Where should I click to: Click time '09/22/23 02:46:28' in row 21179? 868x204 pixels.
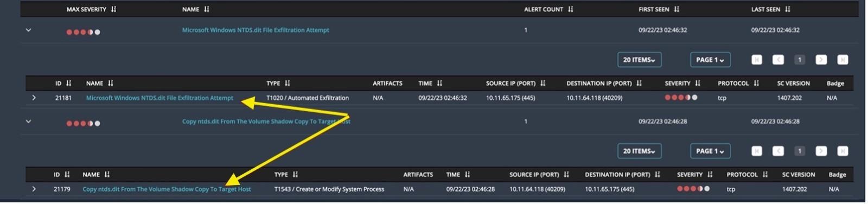click(x=470, y=189)
